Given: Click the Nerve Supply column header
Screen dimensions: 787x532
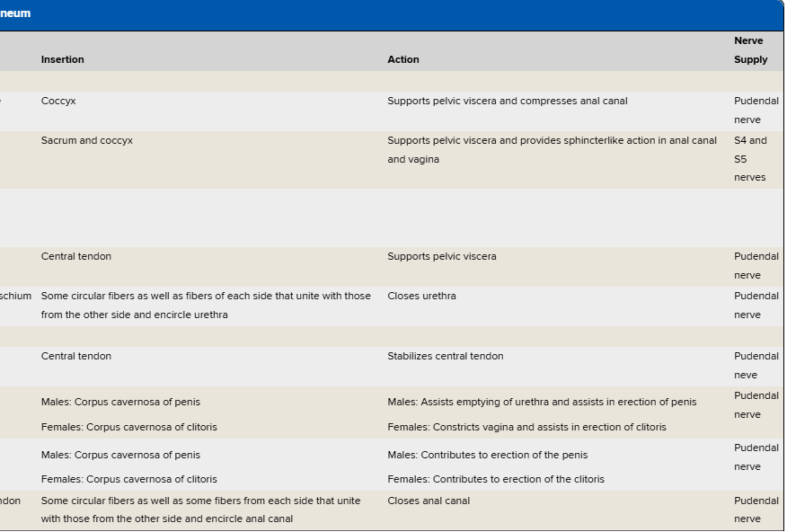Looking at the screenshot, I should (750, 50).
